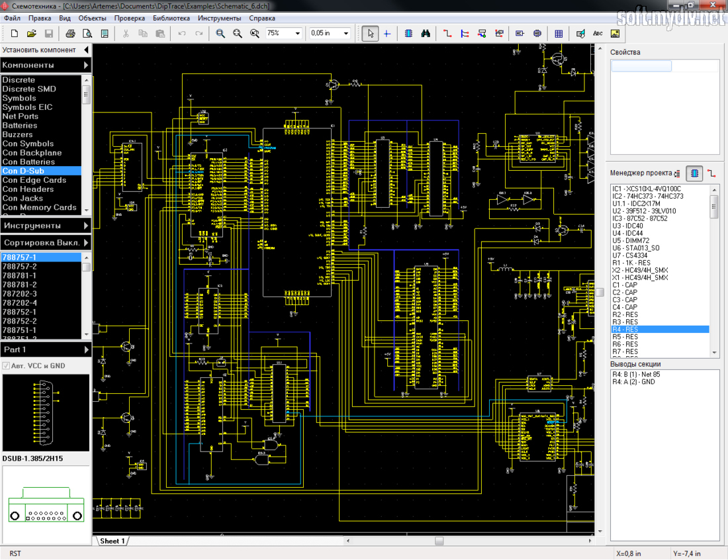Click the 'Инструменты' panel button
This screenshot has width=728, height=560.
point(45,226)
